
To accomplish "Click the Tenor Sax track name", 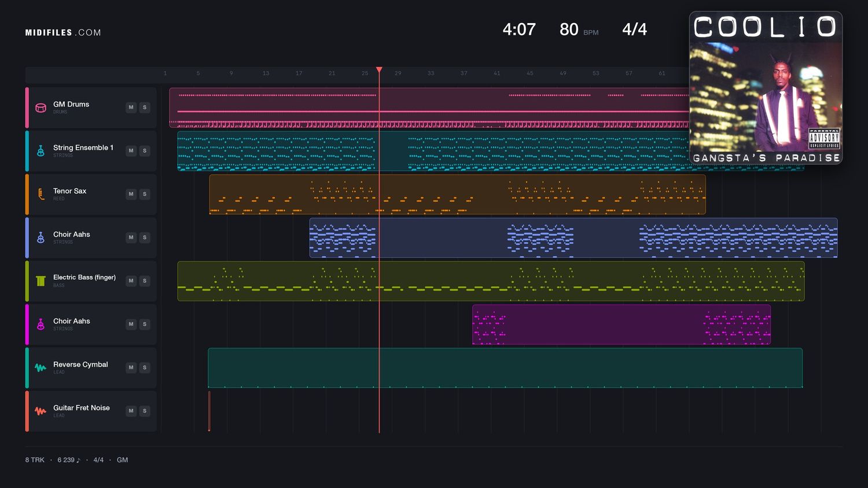I will (x=69, y=191).
